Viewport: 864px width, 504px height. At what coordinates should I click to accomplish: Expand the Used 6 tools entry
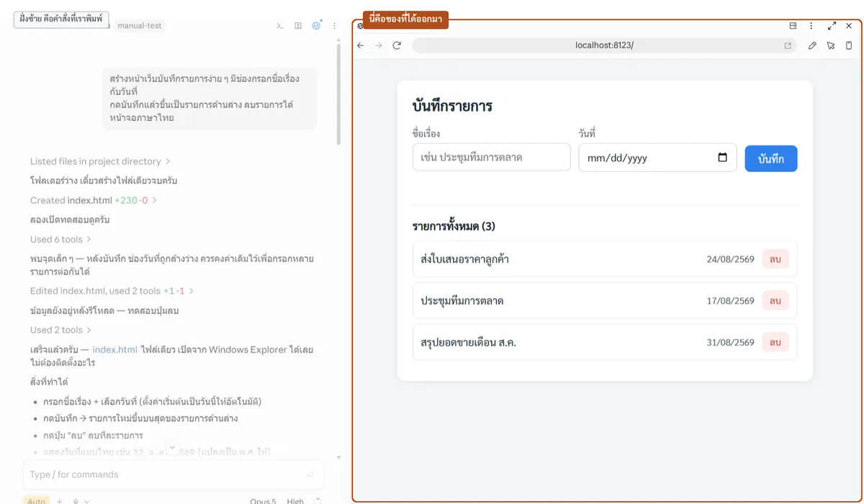coord(60,239)
